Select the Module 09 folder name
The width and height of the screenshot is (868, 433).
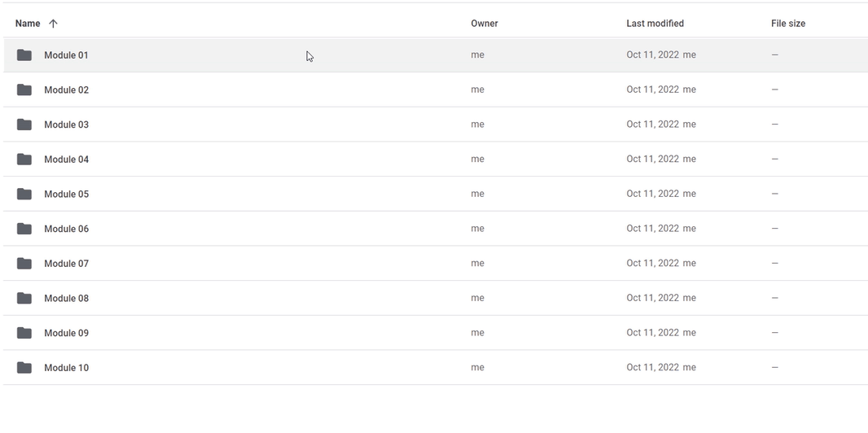point(67,332)
